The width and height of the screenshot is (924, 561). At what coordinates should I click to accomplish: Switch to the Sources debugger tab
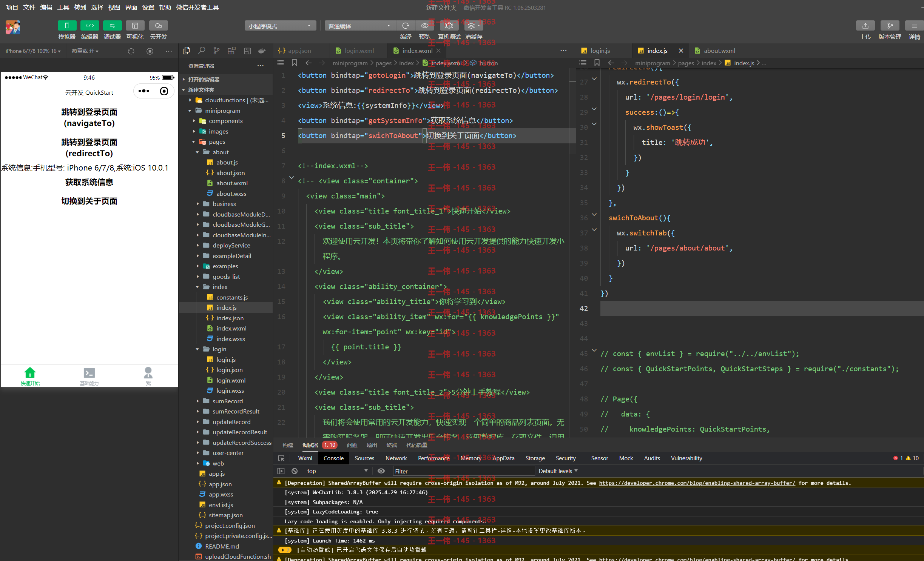(364, 458)
